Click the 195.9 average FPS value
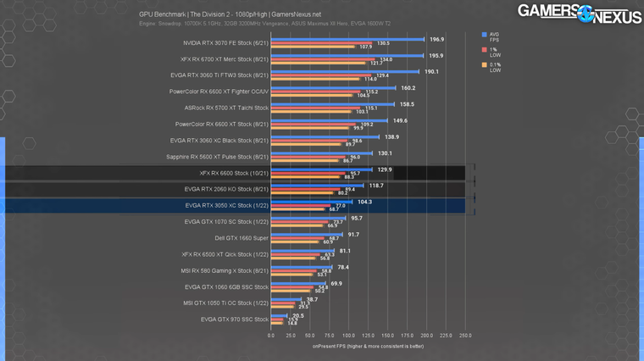Image resolution: width=644 pixels, height=361 pixels. pyautogui.click(x=436, y=55)
